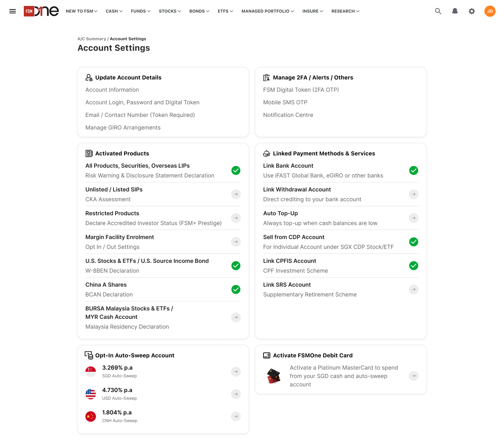Click arrow icon for SGD Auto-Sweep
504x448 pixels.
236,372
